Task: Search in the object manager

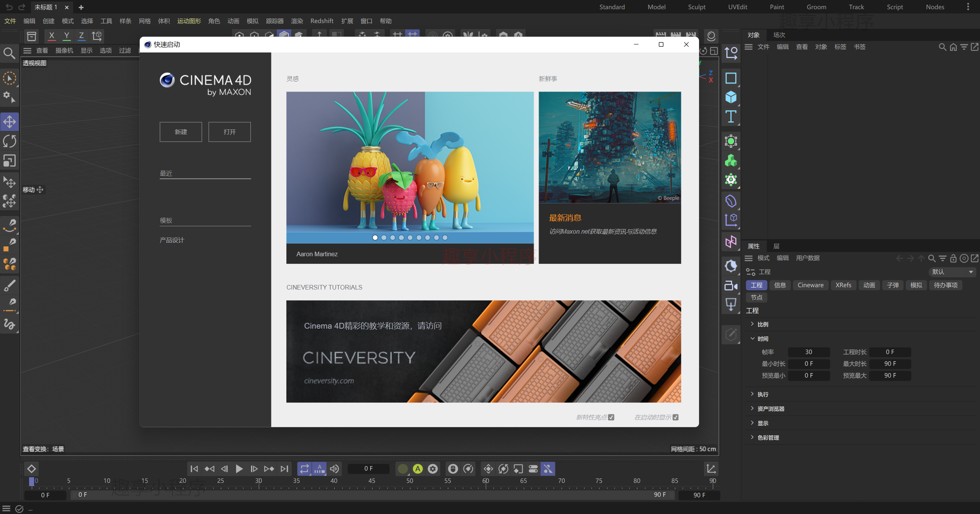Action: coord(942,47)
